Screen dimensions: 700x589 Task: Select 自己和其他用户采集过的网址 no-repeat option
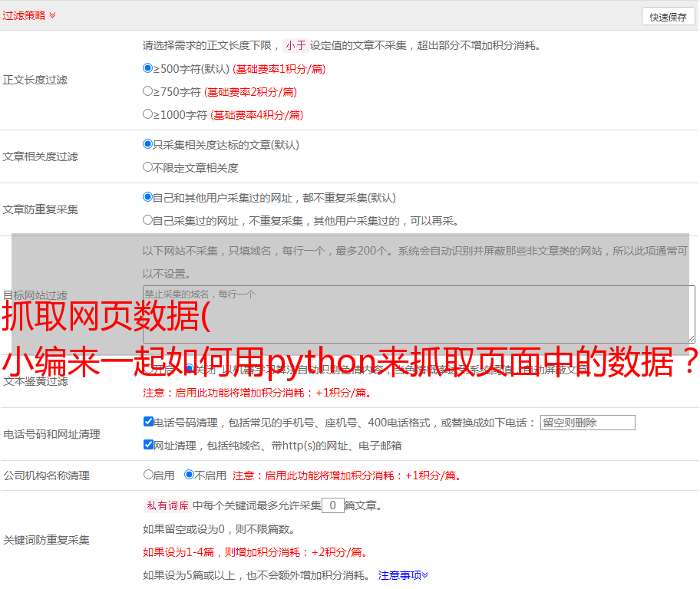[148, 197]
